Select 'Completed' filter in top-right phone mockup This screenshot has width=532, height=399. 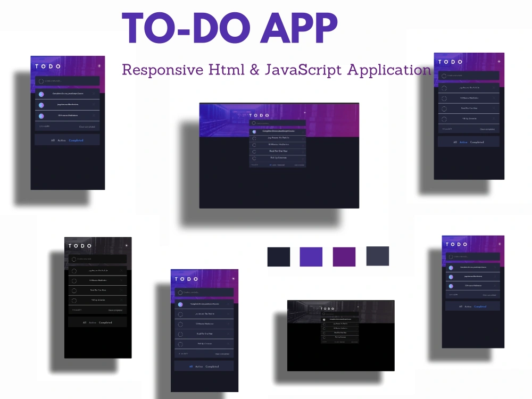pyautogui.click(x=477, y=142)
